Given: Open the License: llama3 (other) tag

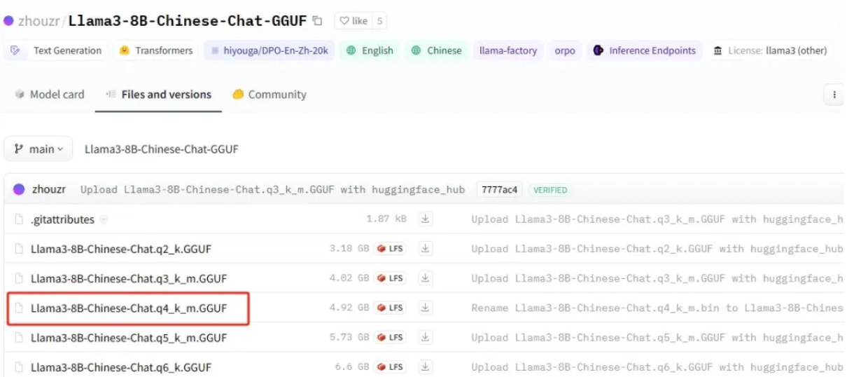Looking at the screenshot, I should tap(770, 50).
